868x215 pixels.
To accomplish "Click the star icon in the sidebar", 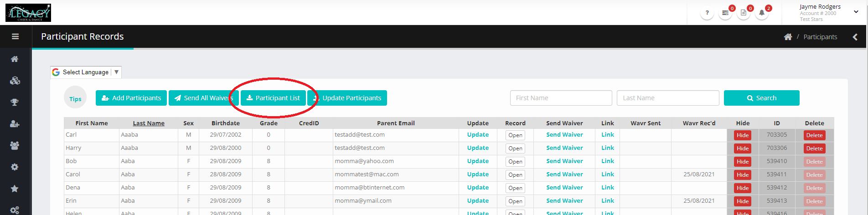I will [15, 189].
